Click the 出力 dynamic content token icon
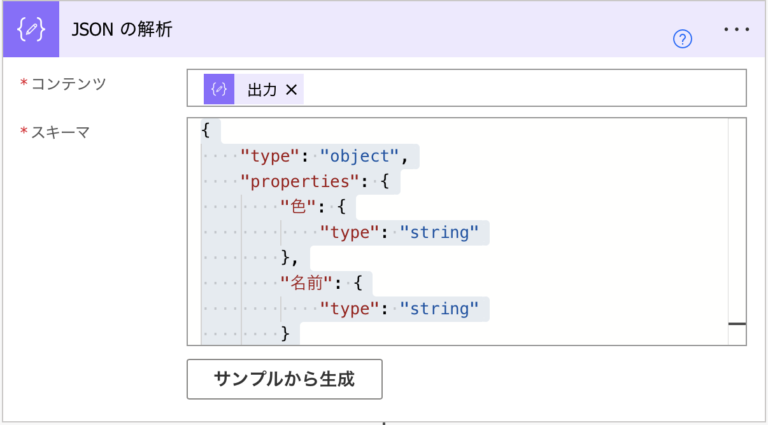The image size is (768, 425). click(219, 89)
